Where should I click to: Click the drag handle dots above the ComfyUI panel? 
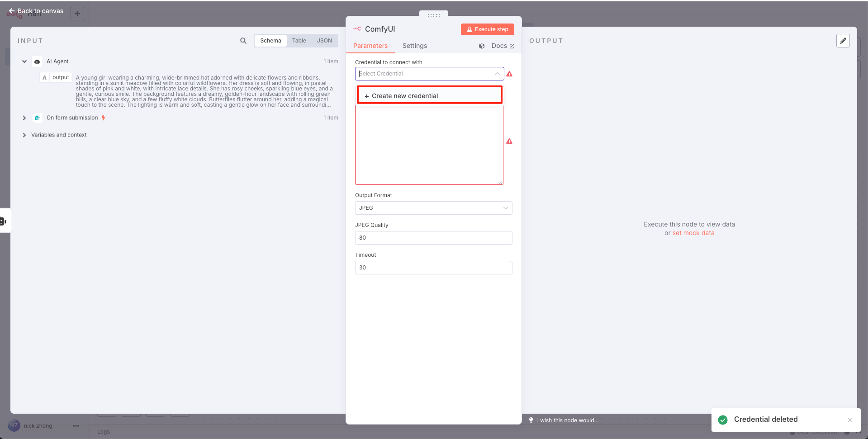pyautogui.click(x=434, y=15)
